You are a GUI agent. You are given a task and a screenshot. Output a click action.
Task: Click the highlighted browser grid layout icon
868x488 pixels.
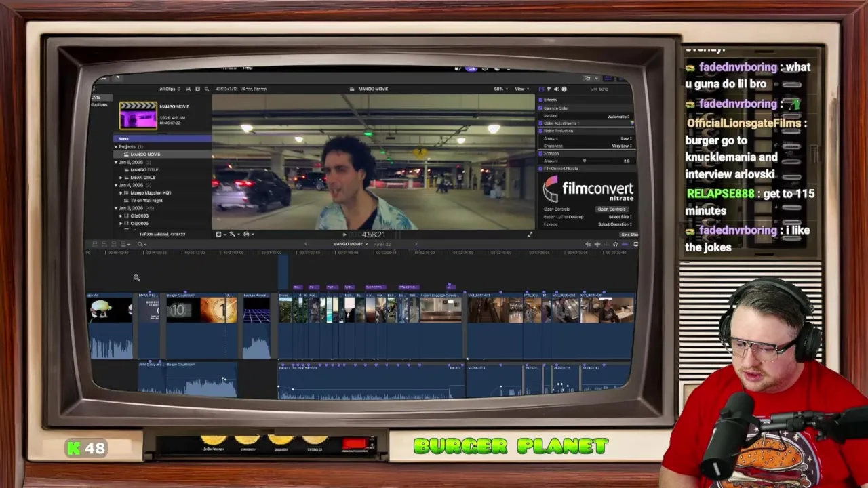(608, 78)
